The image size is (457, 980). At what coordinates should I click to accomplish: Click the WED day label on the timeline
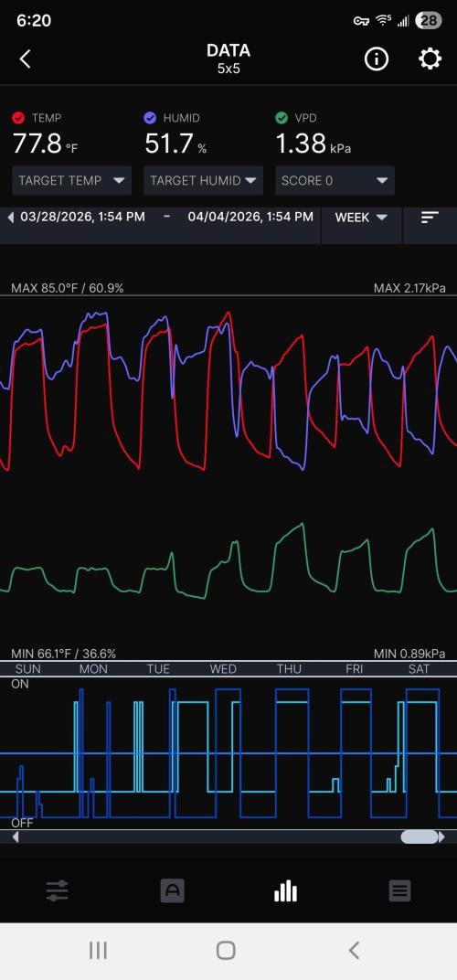223,669
